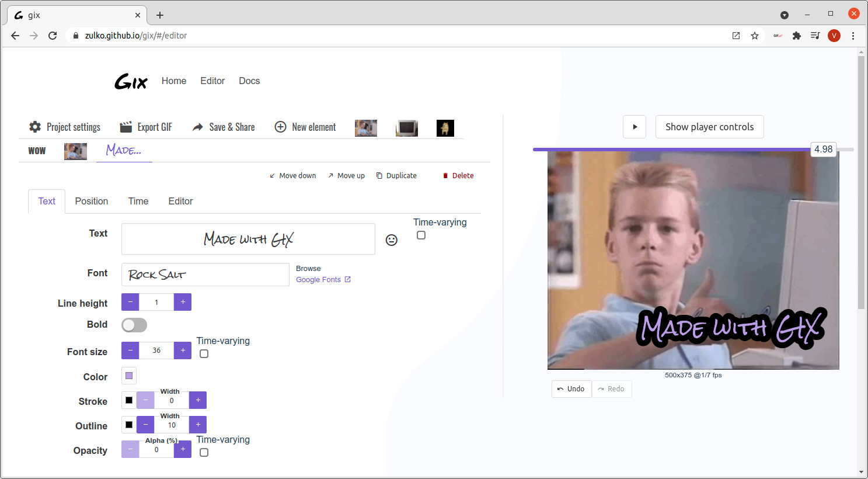The width and height of the screenshot is (868, 479).
Task: Select the MADE... element tab
Action: [x=124, y=151]
